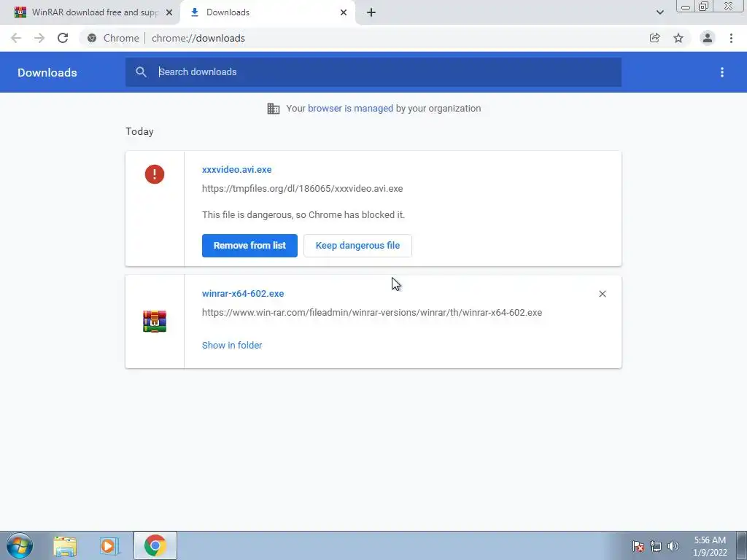Click Remove from list button

tap(249, 246)
